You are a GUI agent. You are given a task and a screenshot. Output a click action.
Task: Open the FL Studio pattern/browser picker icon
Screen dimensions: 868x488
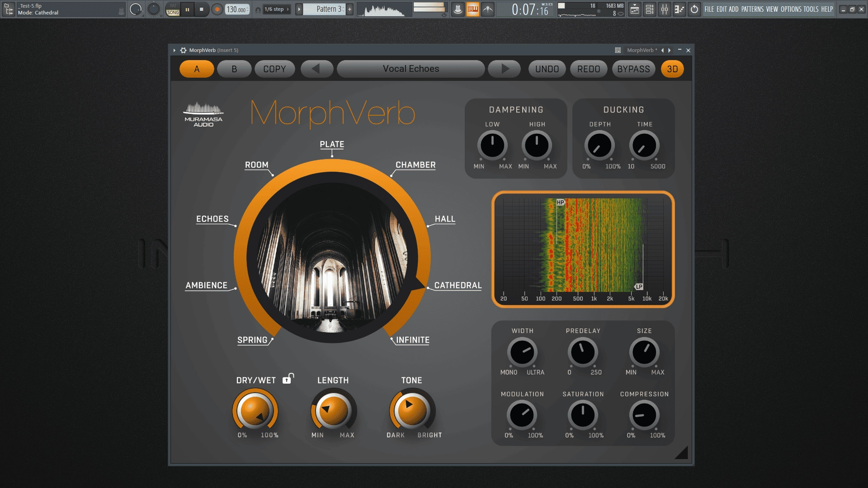click(9, 9)
